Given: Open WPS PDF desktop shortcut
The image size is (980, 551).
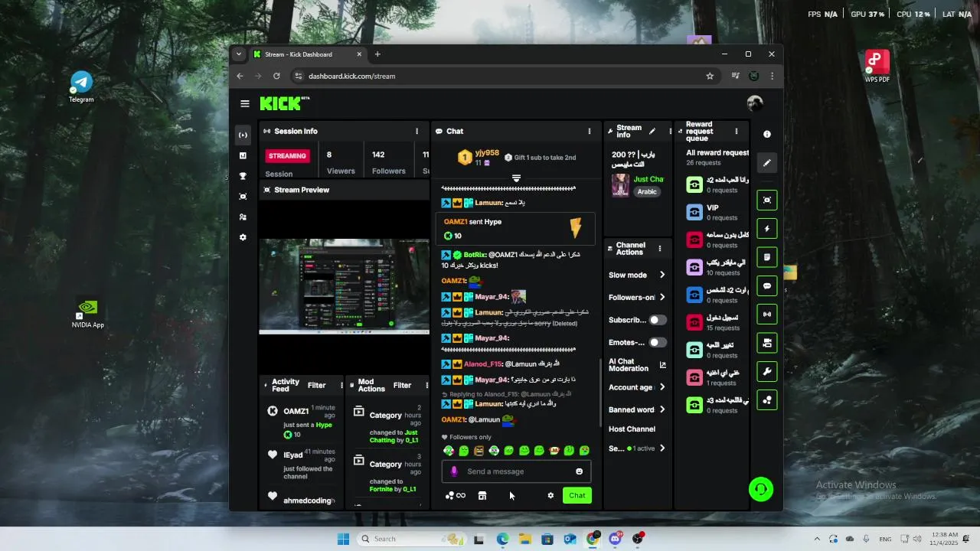Looking at the screenshot, I should click(877, 66).
